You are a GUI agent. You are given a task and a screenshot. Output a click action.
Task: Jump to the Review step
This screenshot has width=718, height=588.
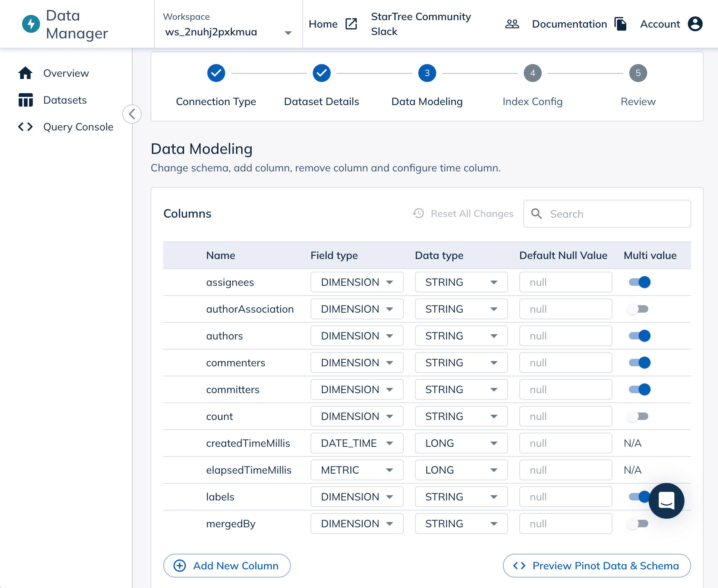tap(638, 73)
